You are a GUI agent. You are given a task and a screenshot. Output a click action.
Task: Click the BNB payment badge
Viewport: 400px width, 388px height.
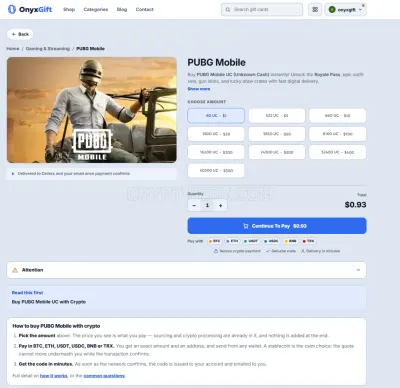point(290,241)
